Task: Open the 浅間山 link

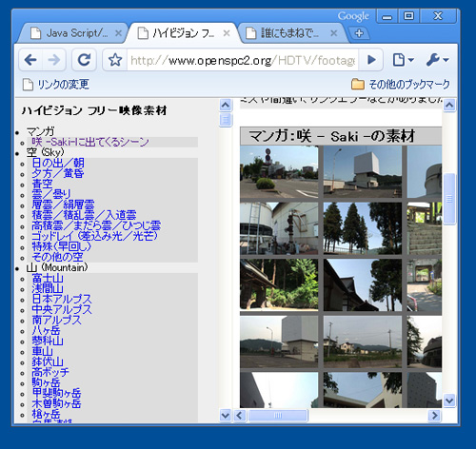Action: [x=48, y=289]
